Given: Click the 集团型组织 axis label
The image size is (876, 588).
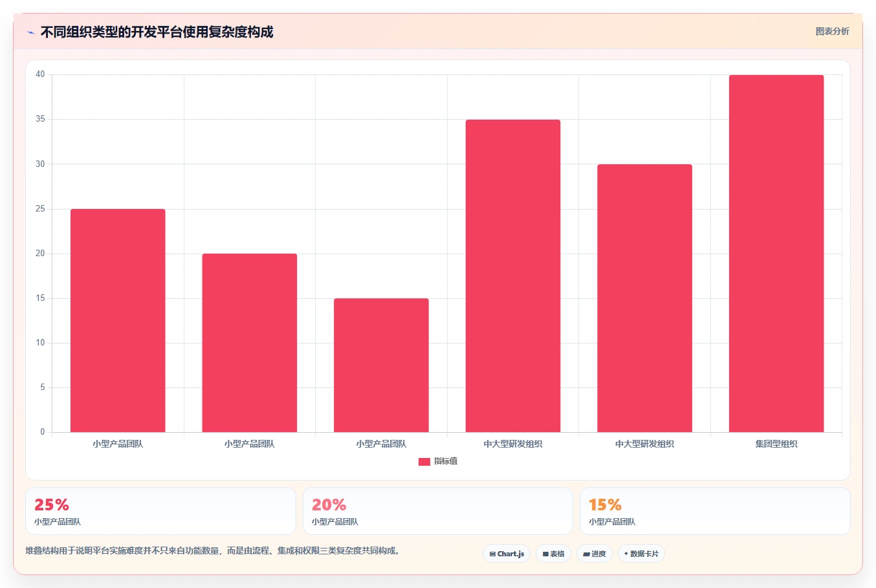Looking at the screenshot, I should tap(776, 444).
